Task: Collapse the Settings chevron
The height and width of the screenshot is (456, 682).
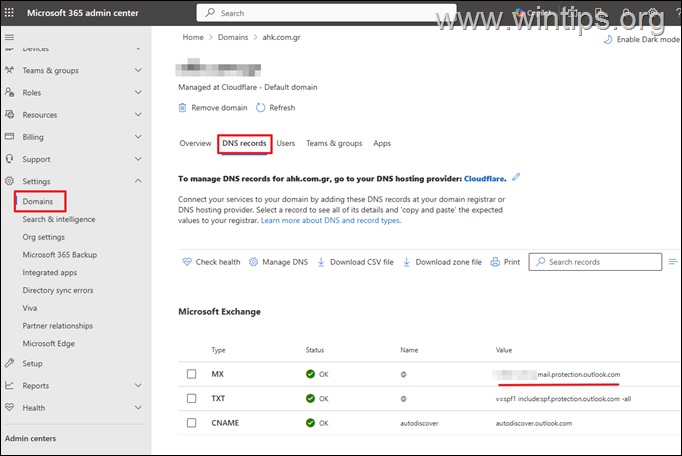Action: tap(138, 181)
